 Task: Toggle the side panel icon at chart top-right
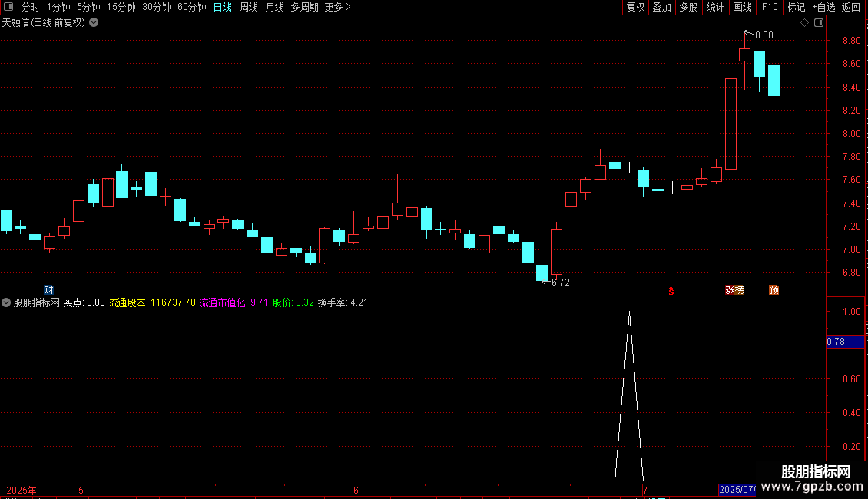[819, 23]
